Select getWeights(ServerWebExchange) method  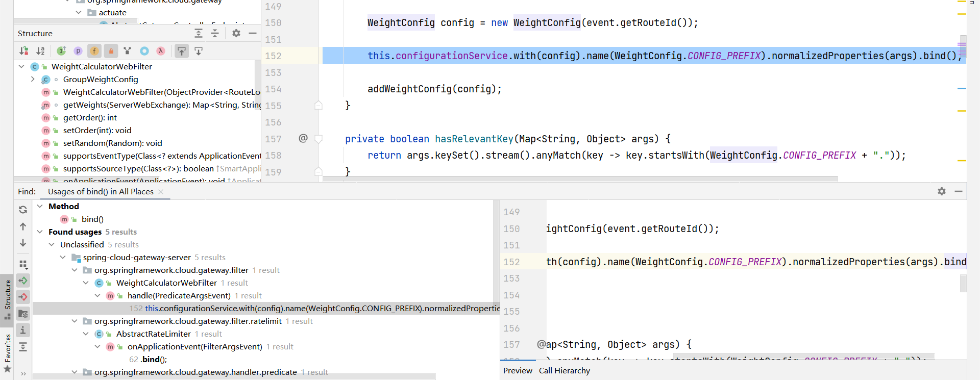point(162,105)
